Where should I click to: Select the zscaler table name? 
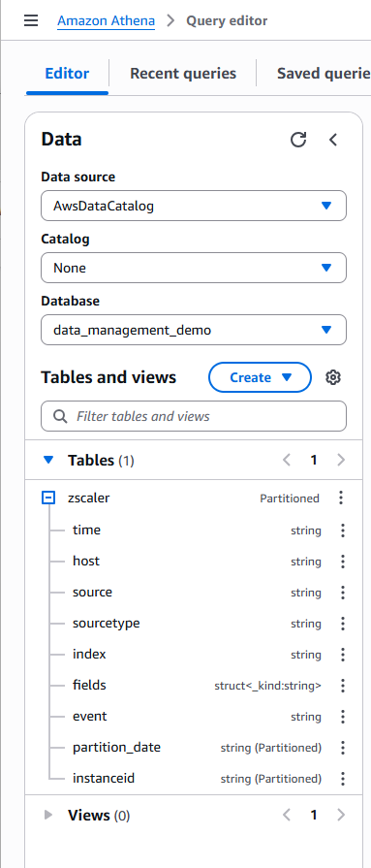click(88, 498)
